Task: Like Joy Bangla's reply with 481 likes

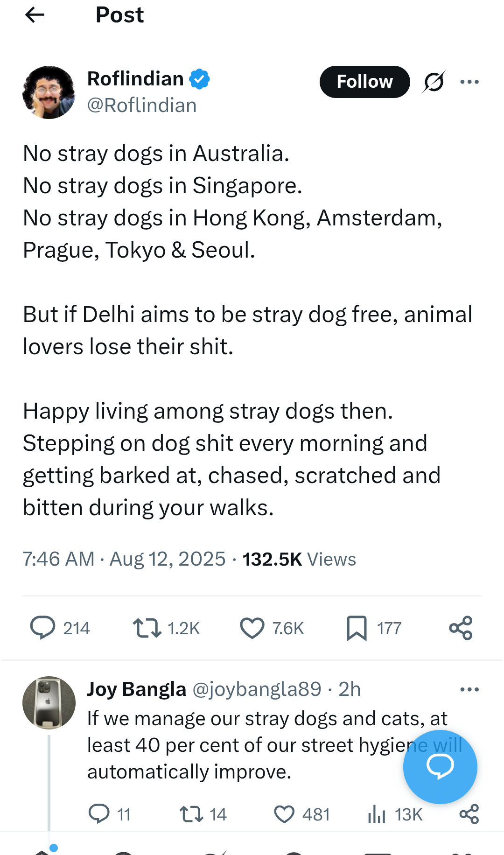Action: pyautogui.click(x=284, y=814)
